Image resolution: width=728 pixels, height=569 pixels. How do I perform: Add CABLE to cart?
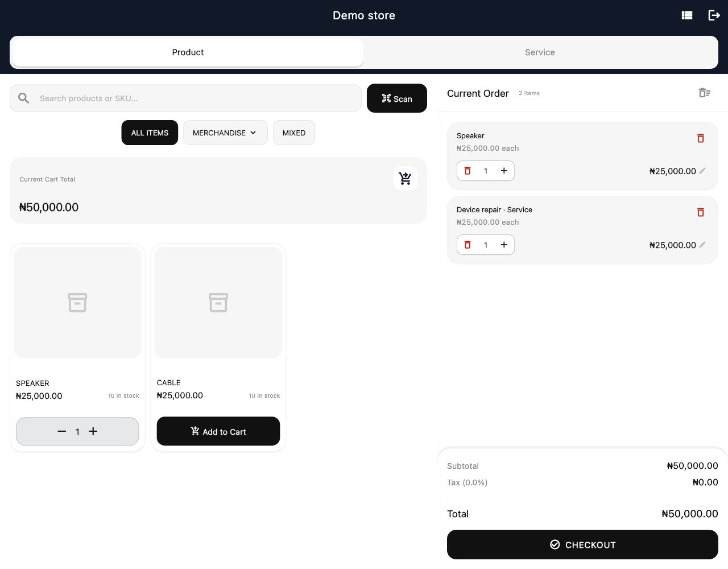click(218, 431)
